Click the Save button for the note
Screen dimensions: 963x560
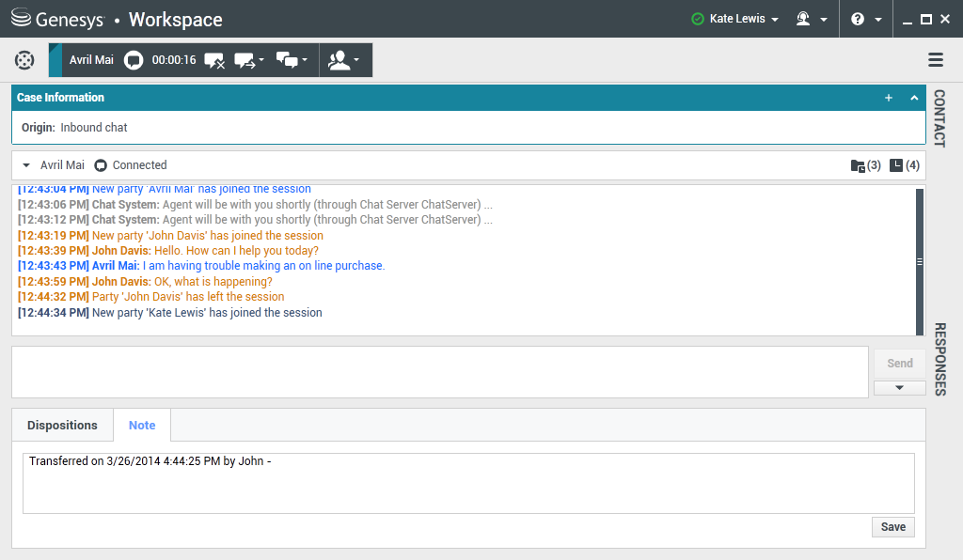(892, 527)
